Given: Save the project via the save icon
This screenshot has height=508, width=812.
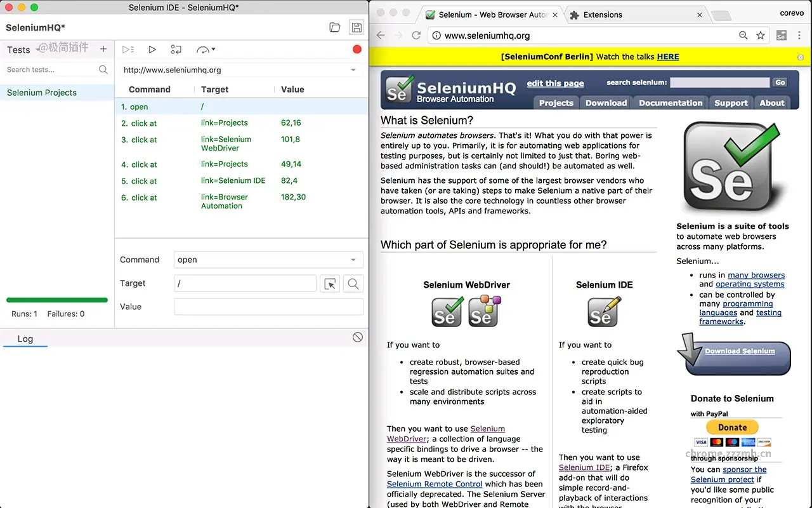Looking at the screenshot, I should click(x=356, y=27).
